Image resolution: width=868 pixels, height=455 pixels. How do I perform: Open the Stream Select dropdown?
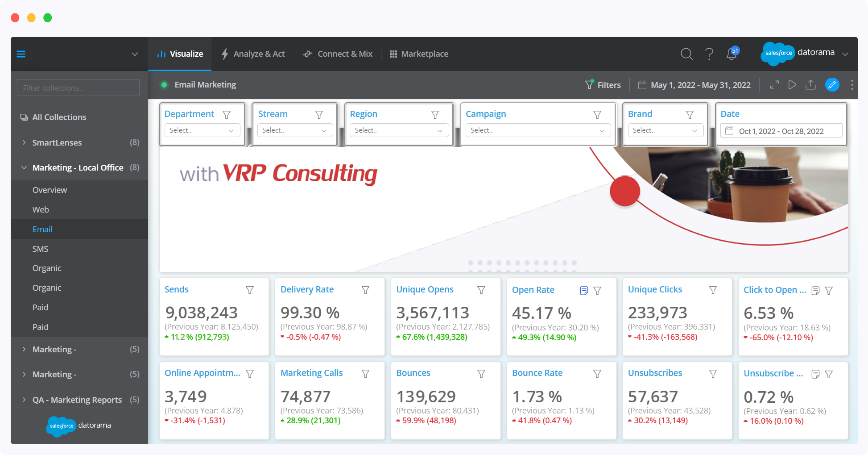(295, 130)
